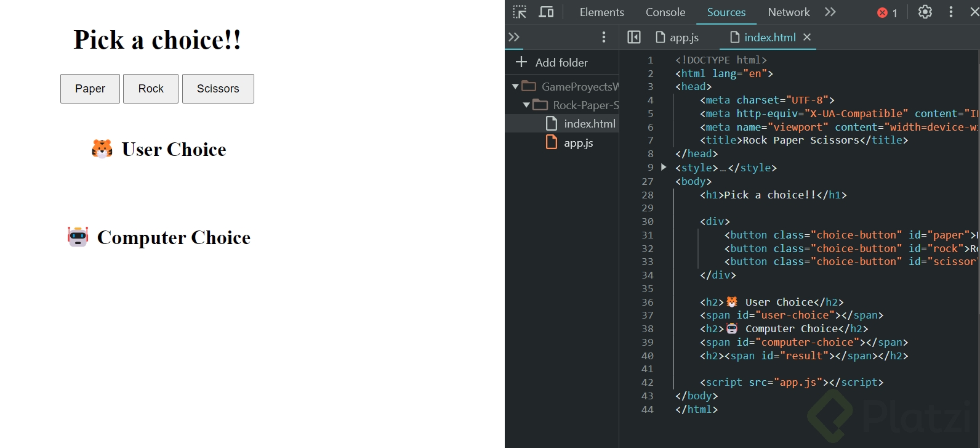Screen dimensions: 980x448
Task: Open DevTools settings gear
Action: (925, 12)
